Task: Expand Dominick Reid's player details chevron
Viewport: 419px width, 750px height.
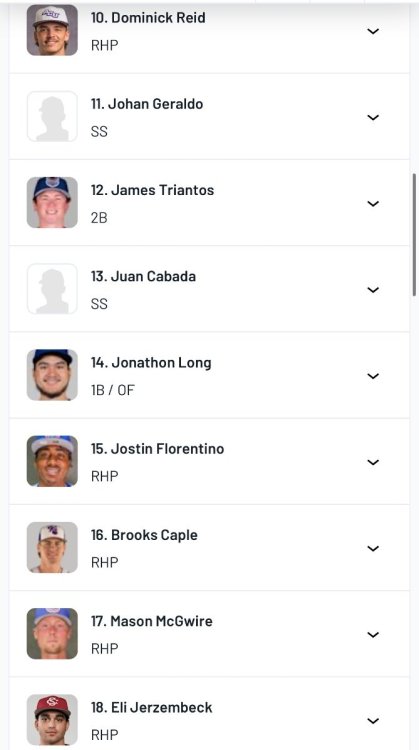Action: (x=373, y=31)
